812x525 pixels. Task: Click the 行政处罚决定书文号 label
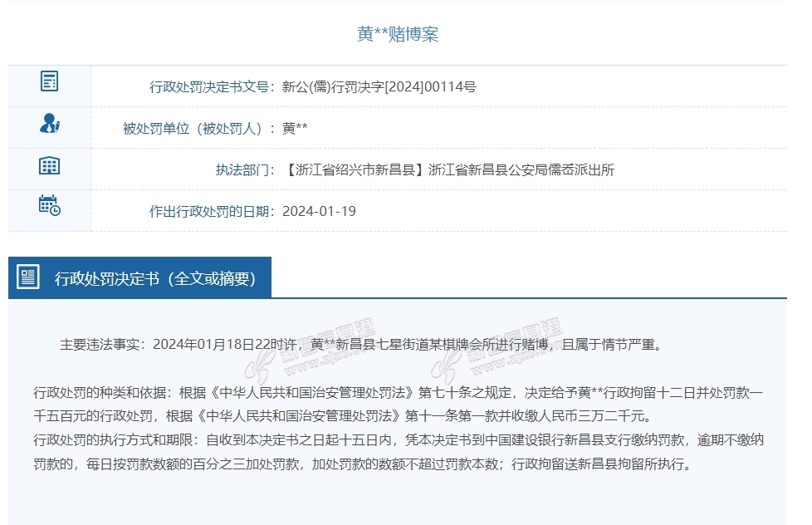(213, 86)
